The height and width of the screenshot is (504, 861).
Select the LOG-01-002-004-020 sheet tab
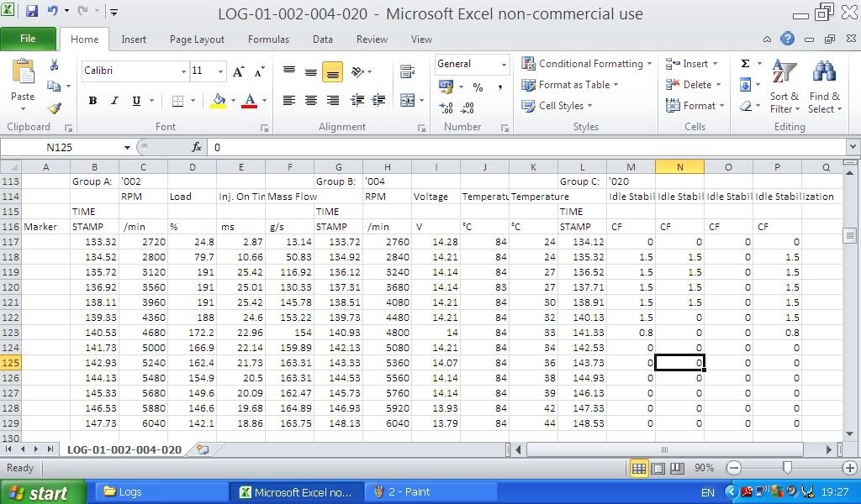coord(124,449)
